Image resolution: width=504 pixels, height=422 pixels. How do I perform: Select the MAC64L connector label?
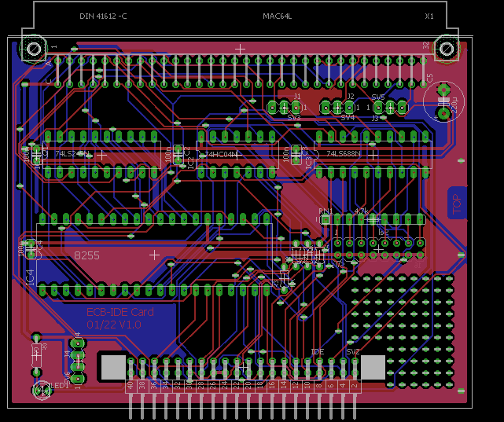coord(277,16)
